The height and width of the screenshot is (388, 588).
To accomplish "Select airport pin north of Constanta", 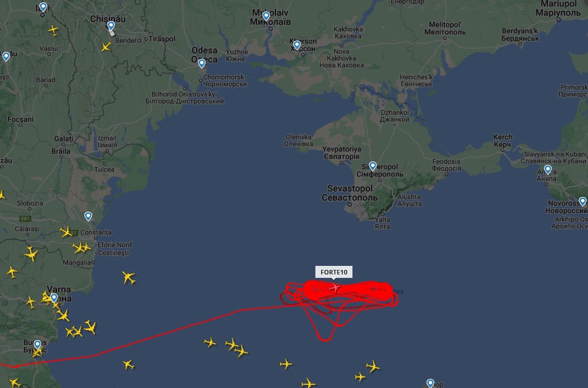I will click(x=88, y=216).
